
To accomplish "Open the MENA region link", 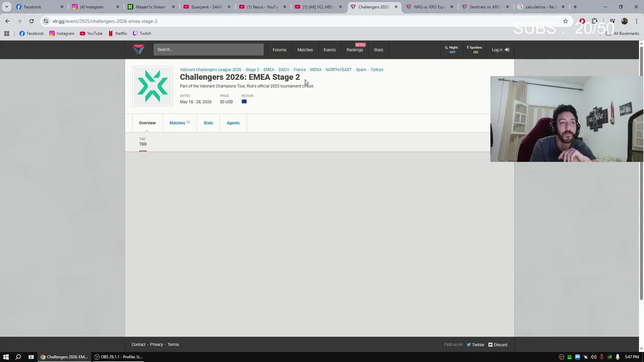I will click(315, 70).
